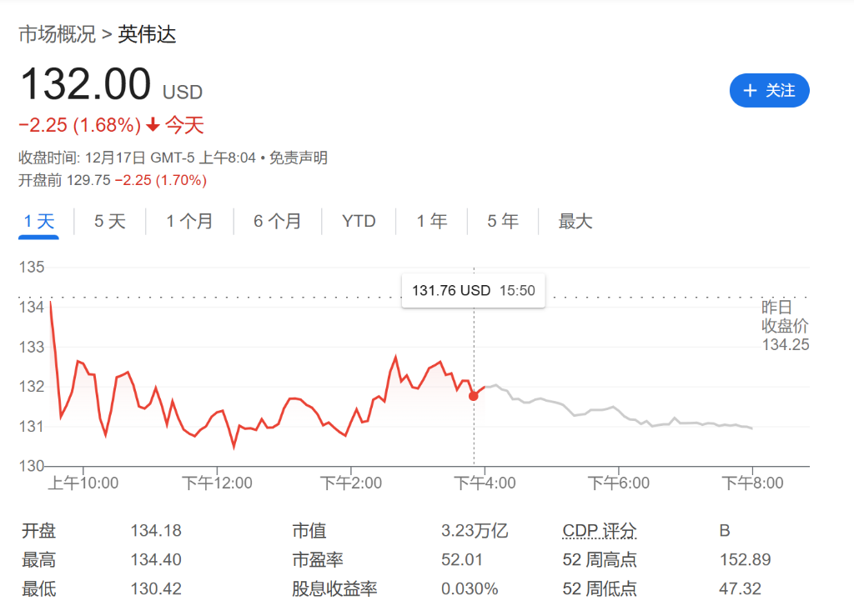Open the YTD chart view
Image resolution: width=854 pixels, height=616 pixels.
pyautogui.click(x=359, y=221)
